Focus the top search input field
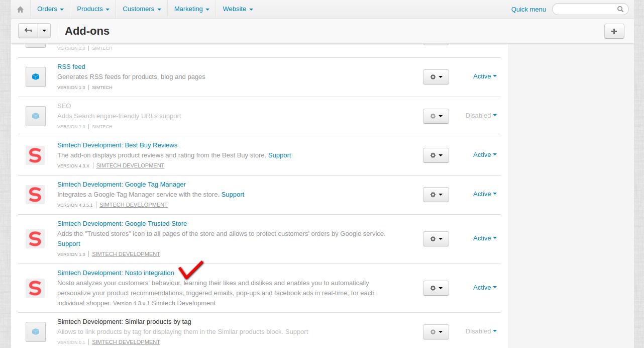Image resolution: width=644 pixels, height=348 pixels. (x=590, y=9)
